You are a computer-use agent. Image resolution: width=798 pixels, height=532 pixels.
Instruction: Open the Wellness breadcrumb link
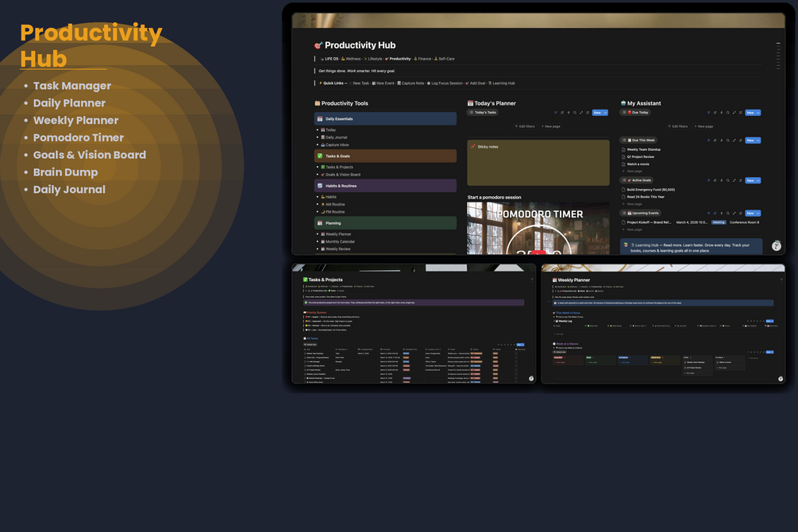click(x=351, y=59)
